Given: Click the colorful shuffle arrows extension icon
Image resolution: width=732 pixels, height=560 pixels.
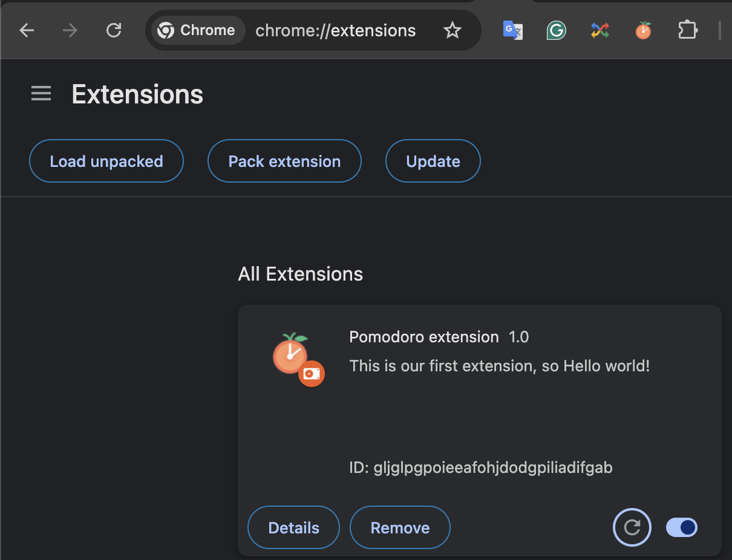Looking at the screenshot, I should tap(600, 30).
